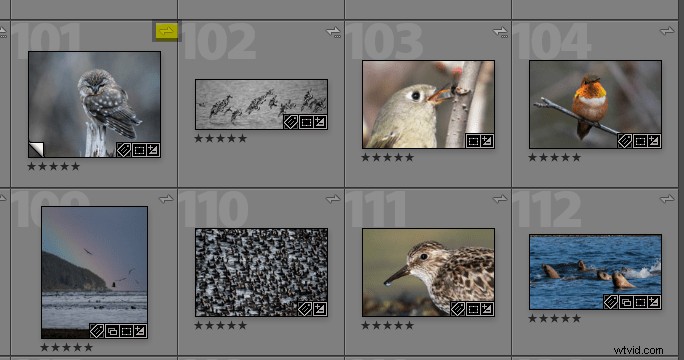Select the dense bird flock thumbnail in cell 110
The image size is (684, 360).
[x=261, y=272]
